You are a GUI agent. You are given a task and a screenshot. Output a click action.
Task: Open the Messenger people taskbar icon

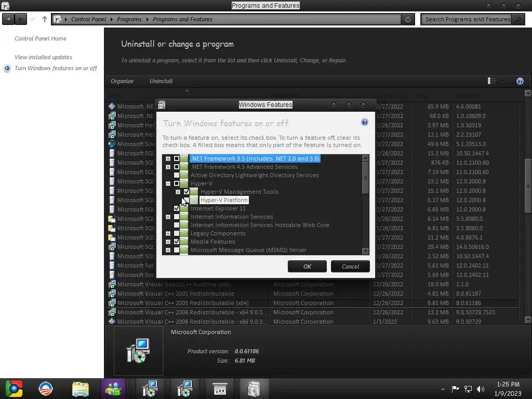(113, 389)
